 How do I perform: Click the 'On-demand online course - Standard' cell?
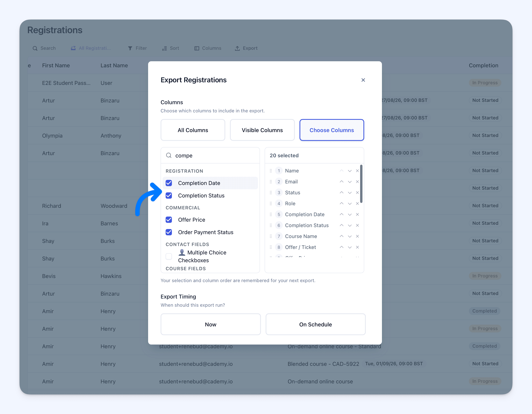[x=334, y=346]
